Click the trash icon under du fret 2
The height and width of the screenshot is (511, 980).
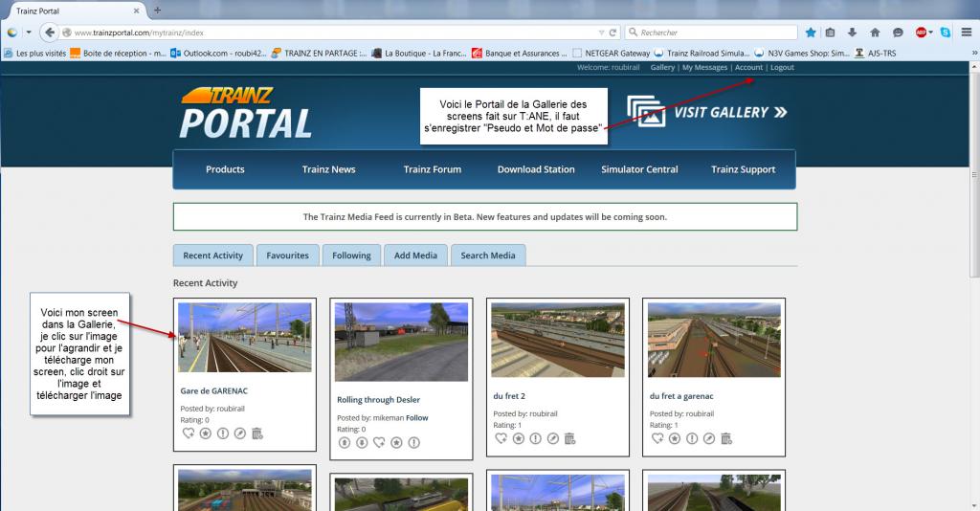click(x=569, y=438)
